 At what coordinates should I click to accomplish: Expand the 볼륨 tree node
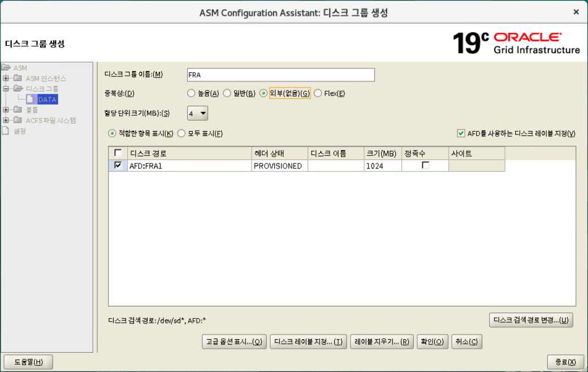click(6, 110)
